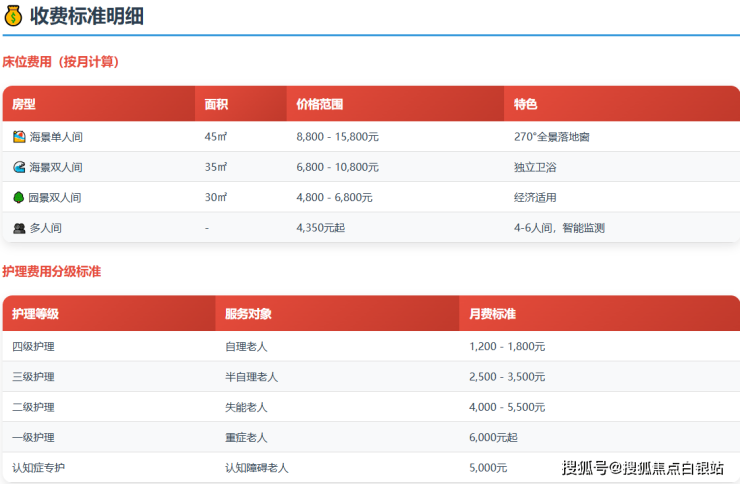
Task: Click the money bag icon beside 收费标准明细
Action: point(14,16)
